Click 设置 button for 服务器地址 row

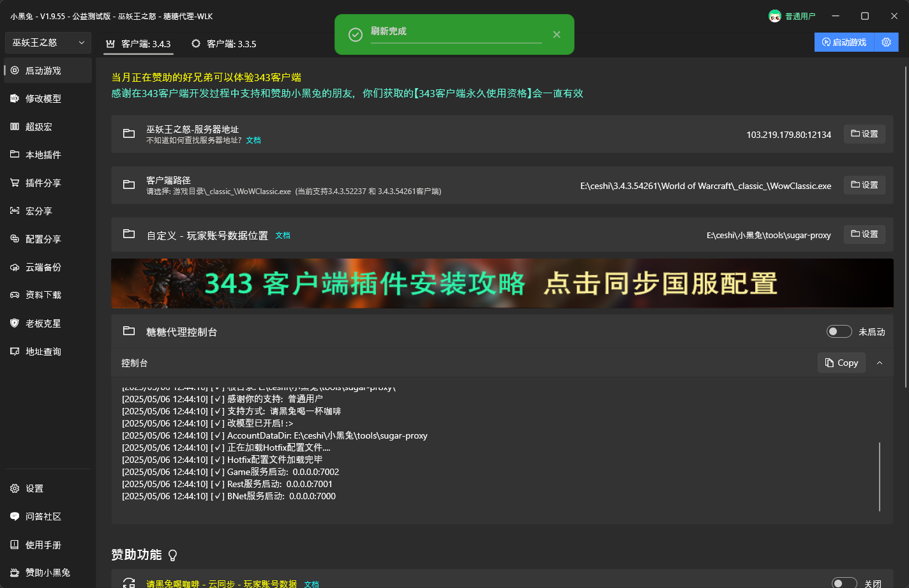[864, 134]
